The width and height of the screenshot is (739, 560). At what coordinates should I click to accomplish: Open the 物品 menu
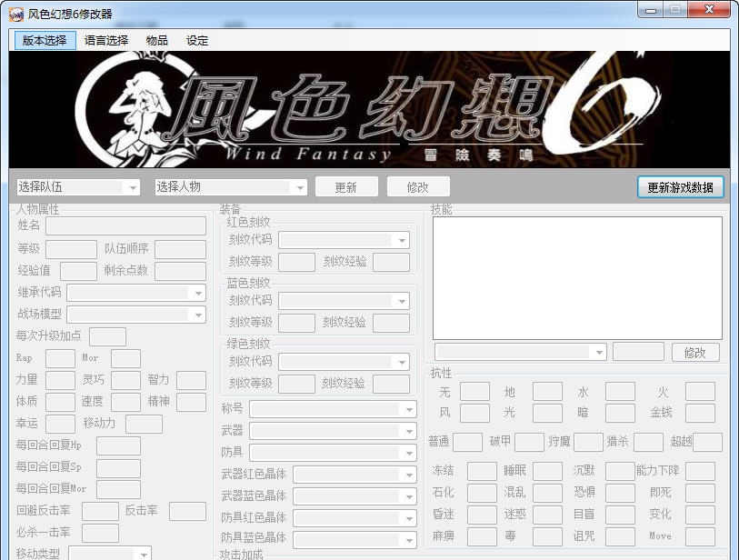click(x=157, y=41)
